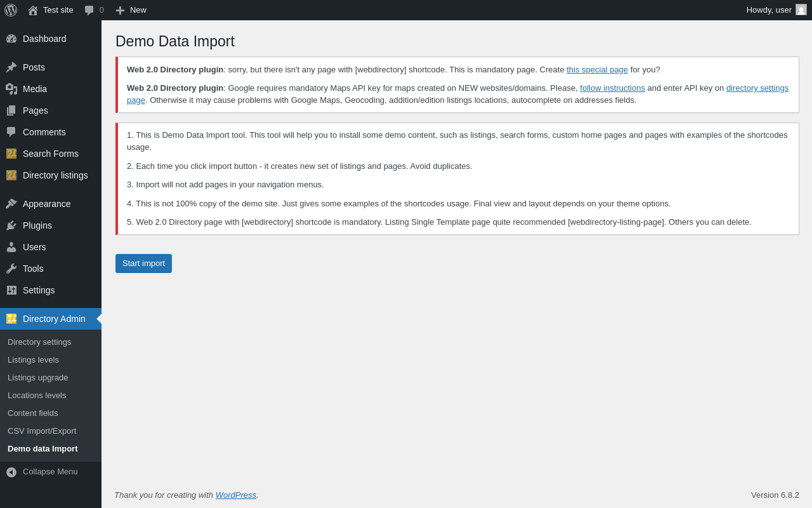Open 'follow instructions' link
This screenshot has width=812, height=508.
click(x=612, y=88)
